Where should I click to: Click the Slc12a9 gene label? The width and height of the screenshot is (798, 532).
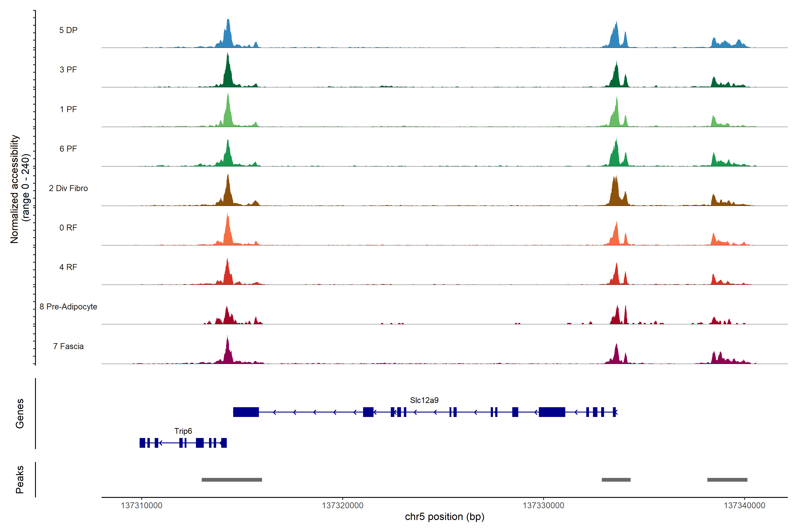(424, 400)
